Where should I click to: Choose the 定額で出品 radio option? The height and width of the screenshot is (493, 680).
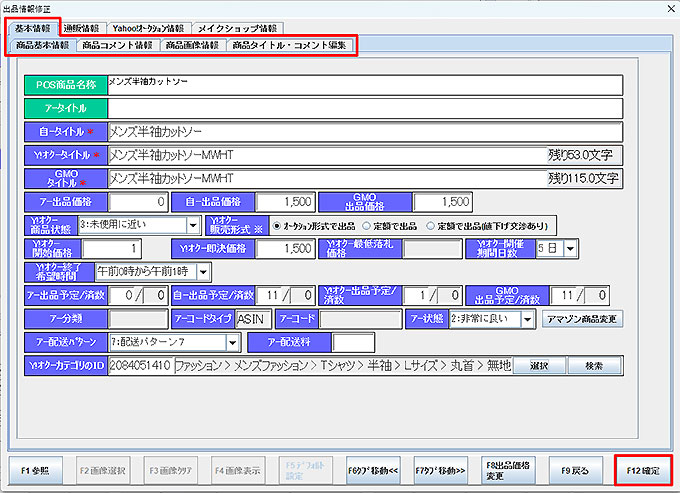pos(366,225)
